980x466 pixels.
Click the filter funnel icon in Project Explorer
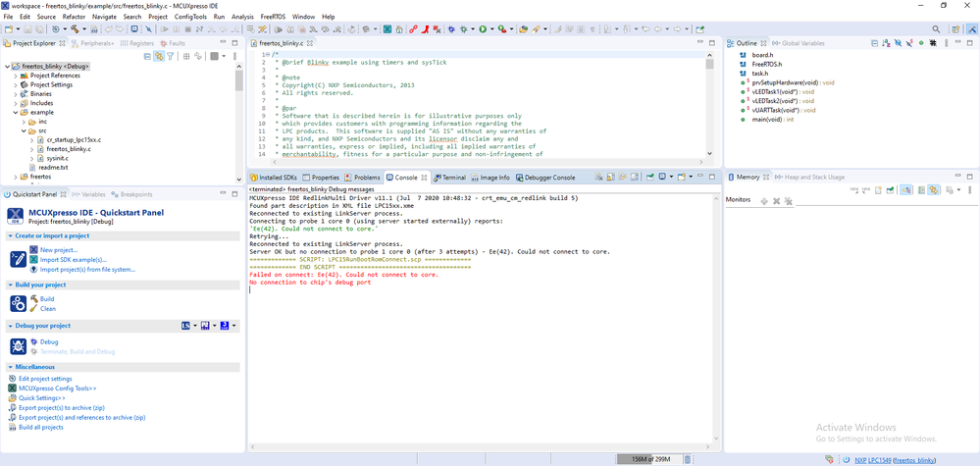pyautogui.click(x=170, y=56)
